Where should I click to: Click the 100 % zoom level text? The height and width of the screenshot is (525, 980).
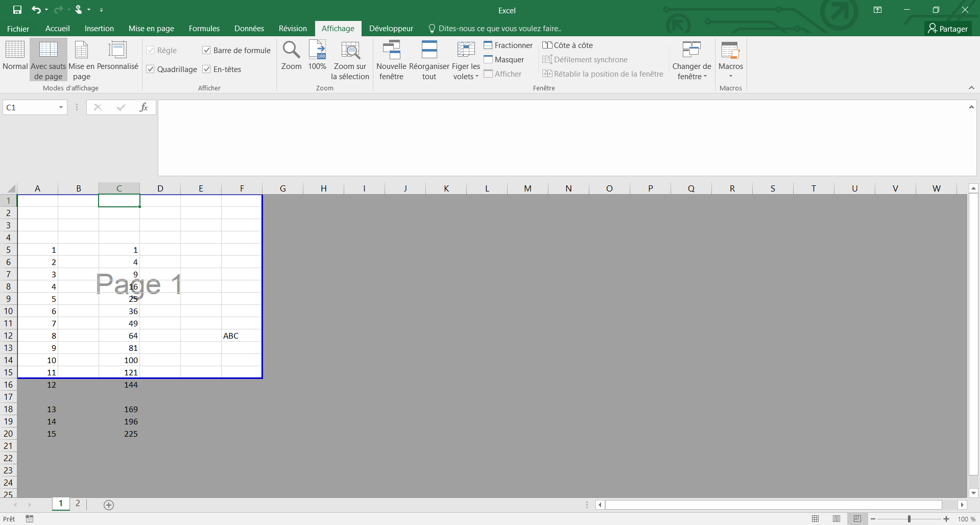click(966, 519)
